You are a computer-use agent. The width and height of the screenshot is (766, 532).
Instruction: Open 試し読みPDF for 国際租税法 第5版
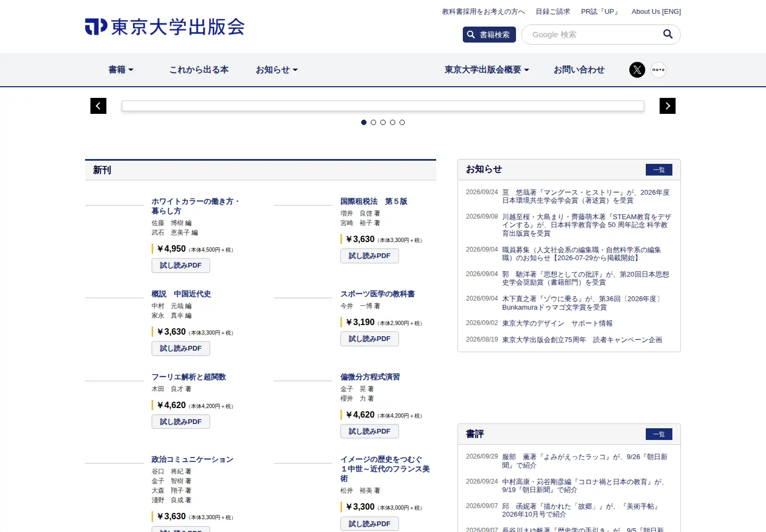370,256
